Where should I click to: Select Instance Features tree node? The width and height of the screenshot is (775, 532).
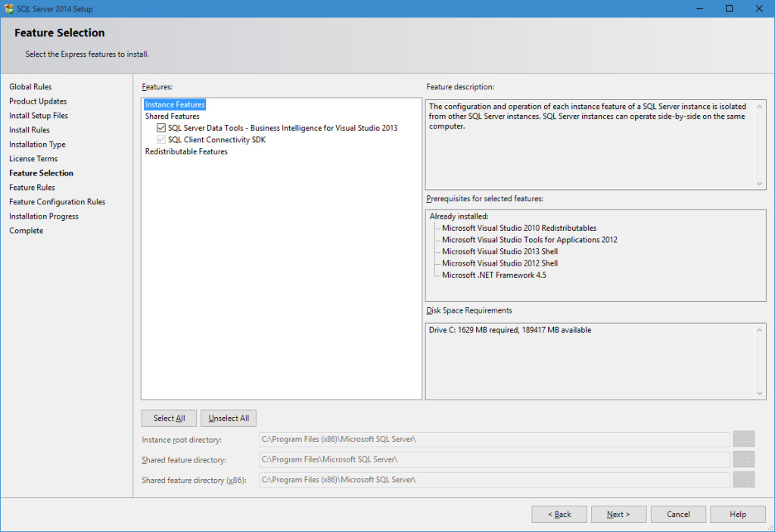[175, 104]
